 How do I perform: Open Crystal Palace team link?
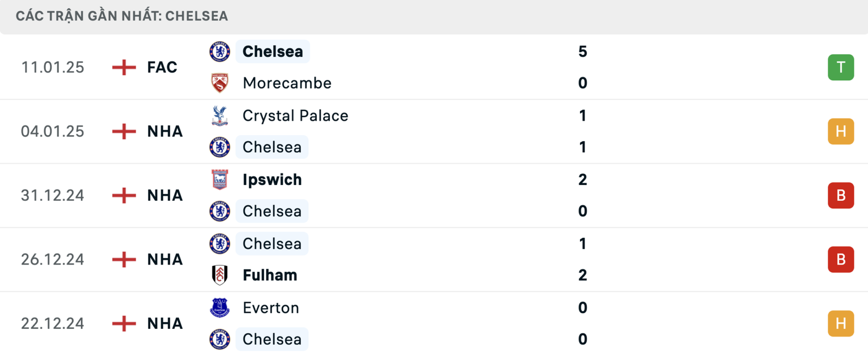tap(295, 116)
